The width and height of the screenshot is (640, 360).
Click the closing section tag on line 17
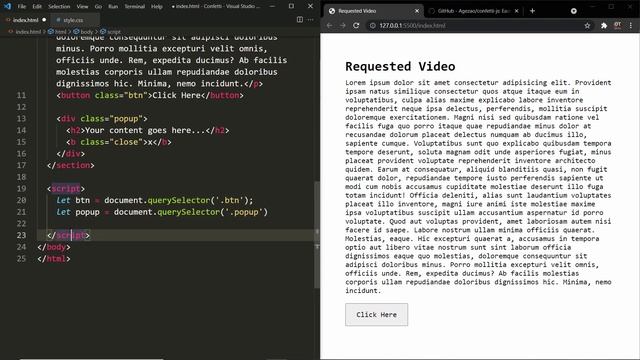[x=71, y=165]
